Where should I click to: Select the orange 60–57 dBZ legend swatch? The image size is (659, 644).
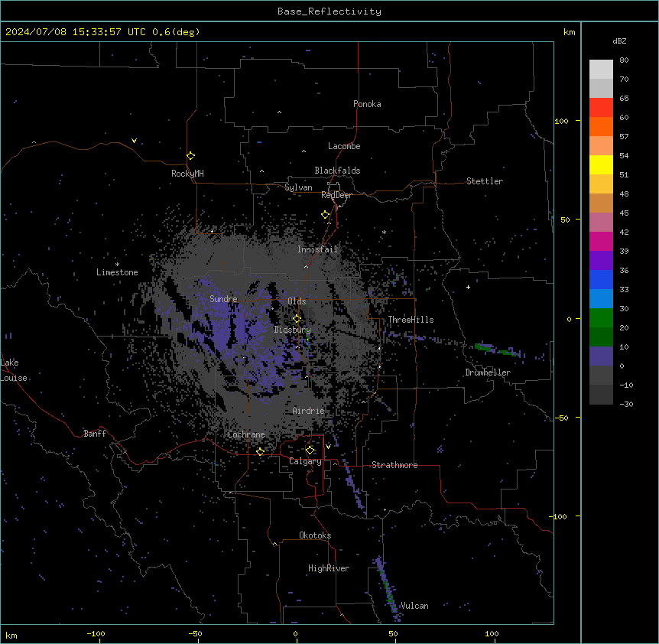[601, 126]
